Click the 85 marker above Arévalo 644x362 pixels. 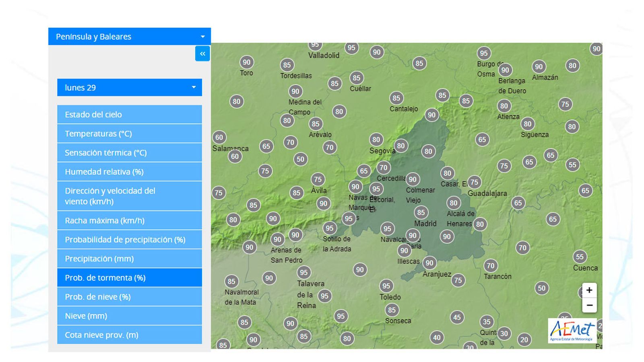point(316,124)
